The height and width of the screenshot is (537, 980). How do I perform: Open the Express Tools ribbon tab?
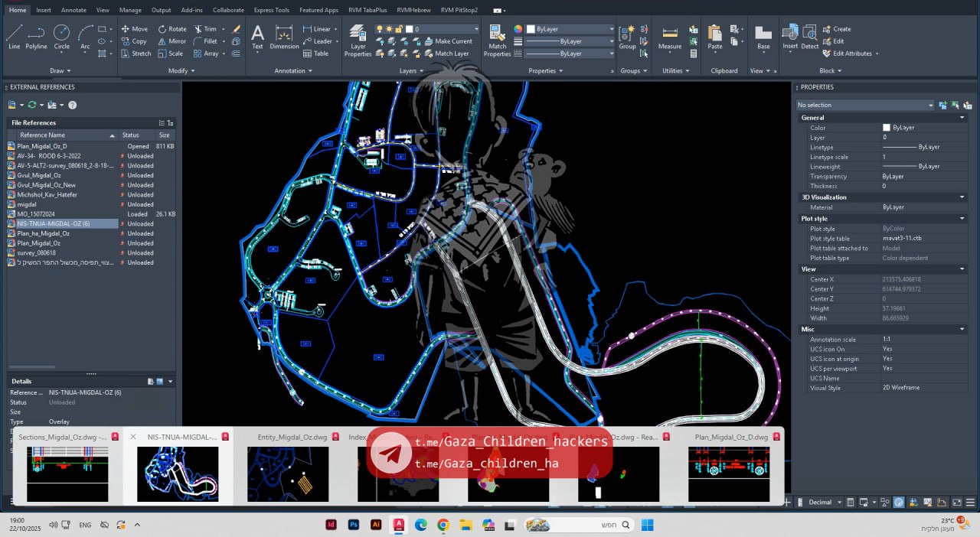pos(271,10)
